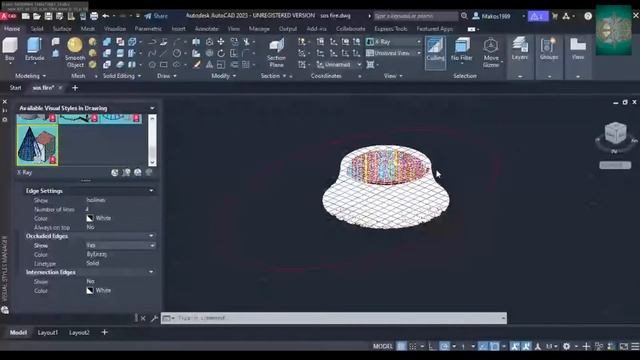Click the ViewCube in the viewport

point(615,133)
